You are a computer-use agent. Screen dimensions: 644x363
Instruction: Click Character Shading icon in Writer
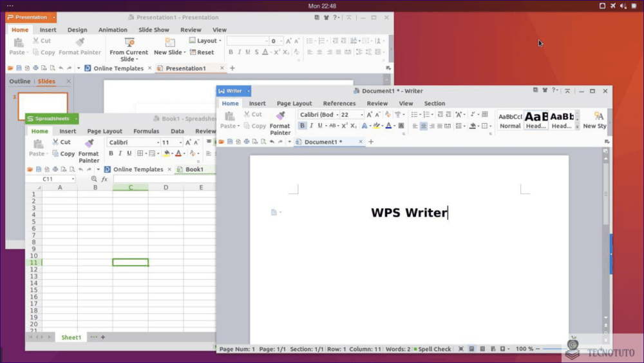coord(401,126)
